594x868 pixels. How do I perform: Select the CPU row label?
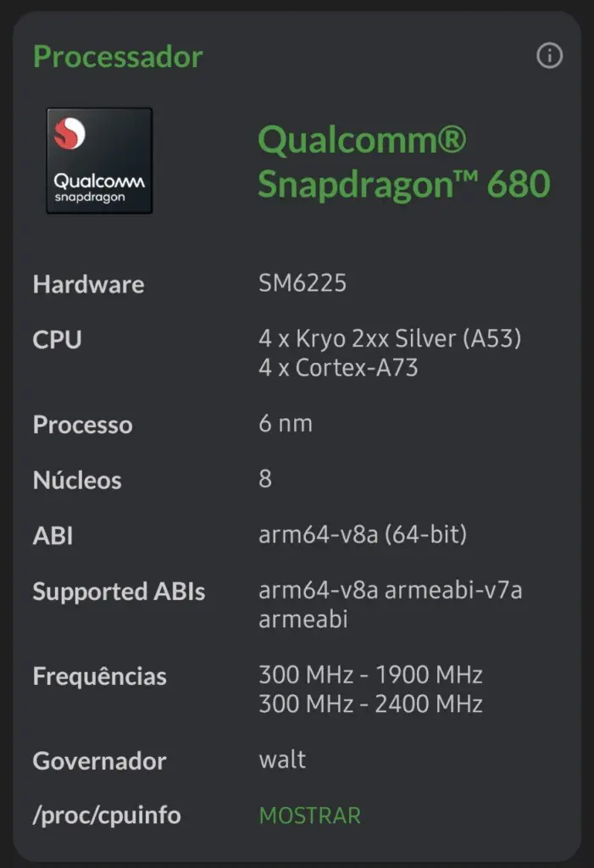56,340
